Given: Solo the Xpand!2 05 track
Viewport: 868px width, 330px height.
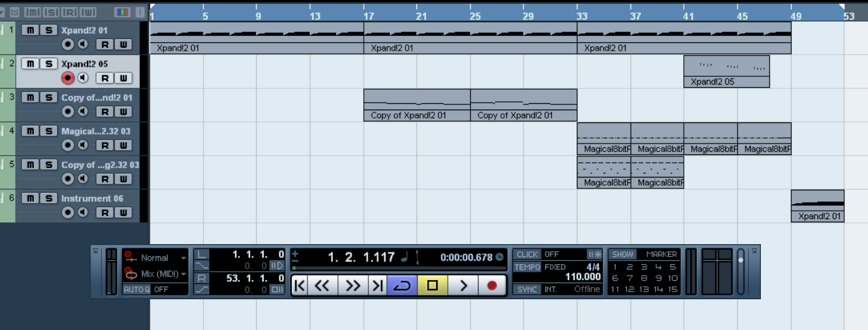Looking at the screenshot, I should (48, 63).
